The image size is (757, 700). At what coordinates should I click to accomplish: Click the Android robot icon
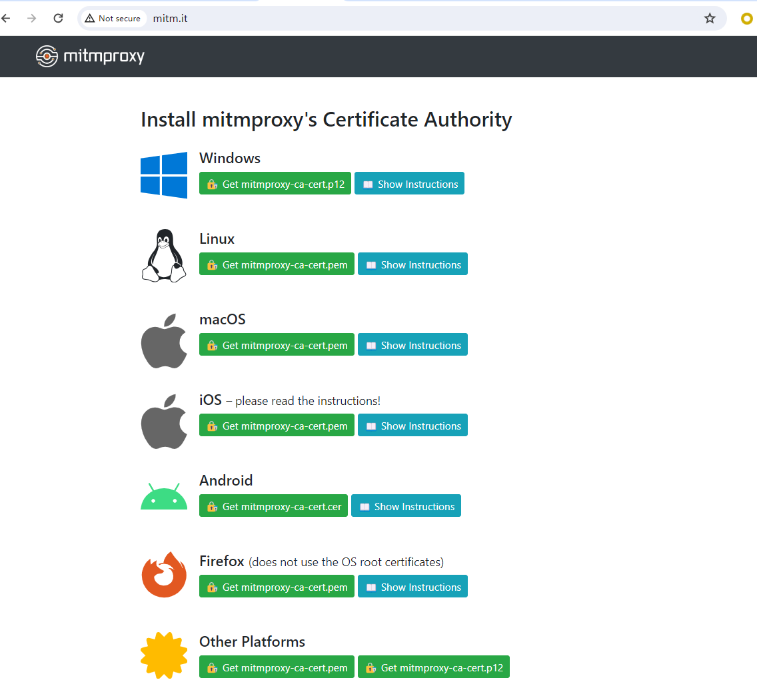click(164, 498)
